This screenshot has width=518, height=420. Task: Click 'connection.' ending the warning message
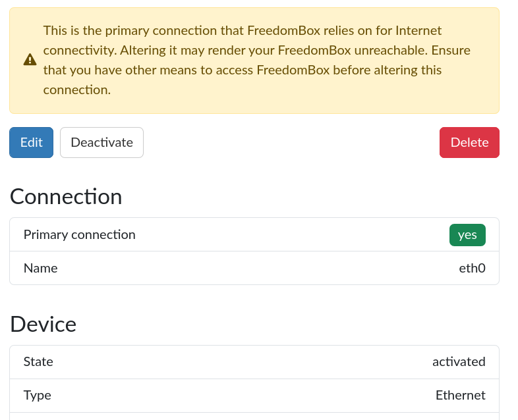coord(77,90)
